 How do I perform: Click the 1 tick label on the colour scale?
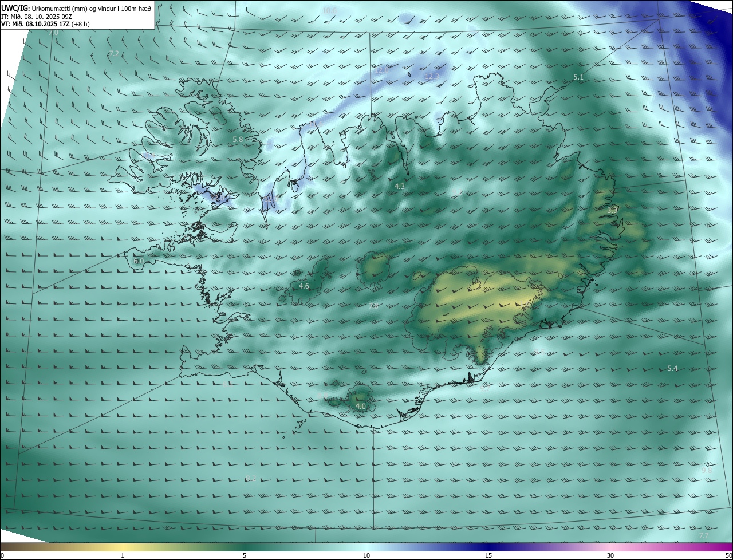[123, 555]
